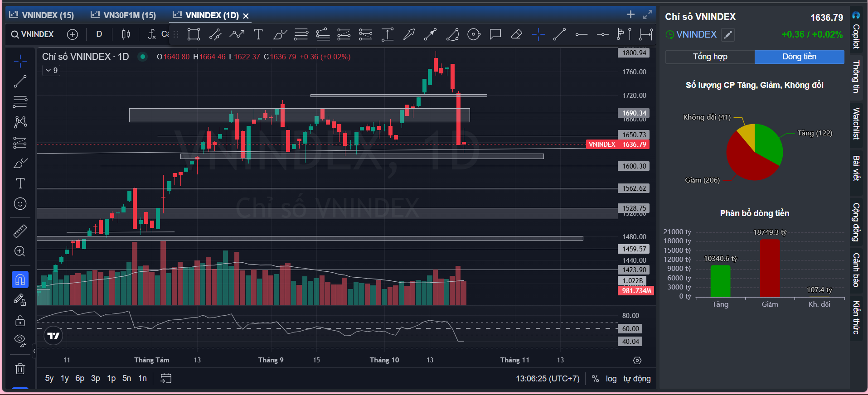This screenshot has height=395, width=868.
Task: Select the zigzag path tool in favorites toolbar
Action: pyautogui.click(x=237, y=34)
